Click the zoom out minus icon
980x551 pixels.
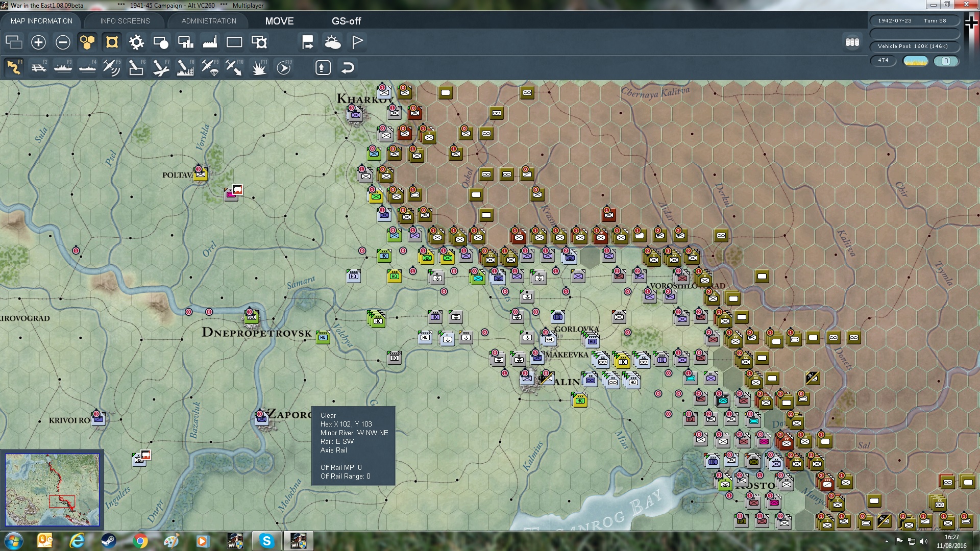coord(63,42)
